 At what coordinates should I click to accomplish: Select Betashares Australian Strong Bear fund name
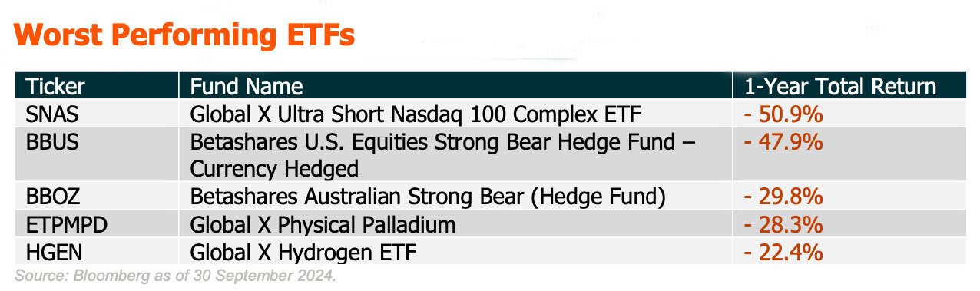(428, 197)
